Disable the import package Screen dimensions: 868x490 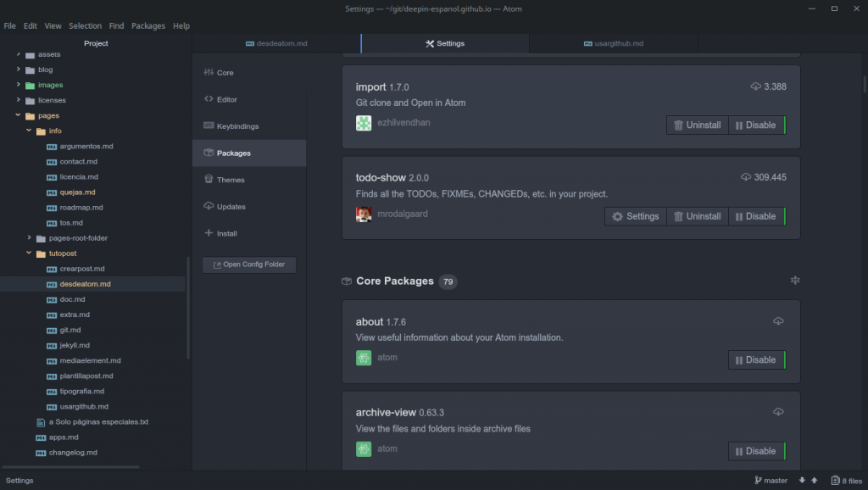pyautogui.click(x=756, y=125)
